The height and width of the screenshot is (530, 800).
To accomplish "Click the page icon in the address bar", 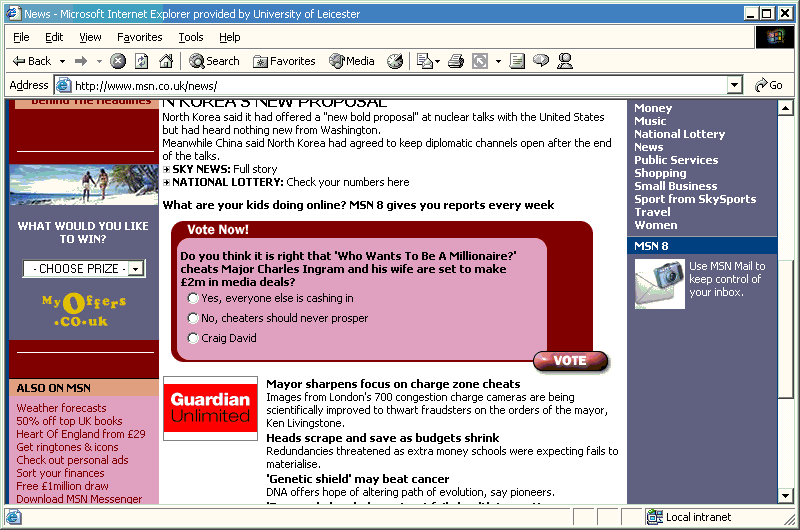I will point(63,85).
